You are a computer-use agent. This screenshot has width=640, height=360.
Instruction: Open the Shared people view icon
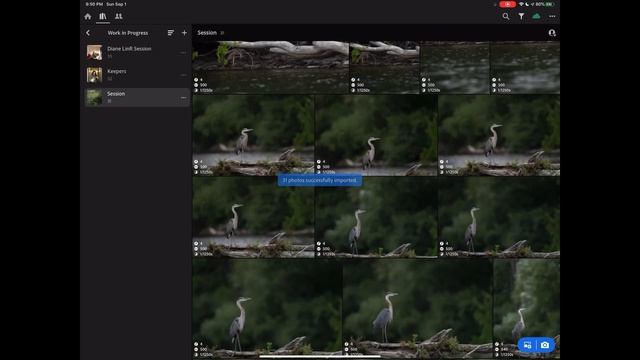(118, 16)
